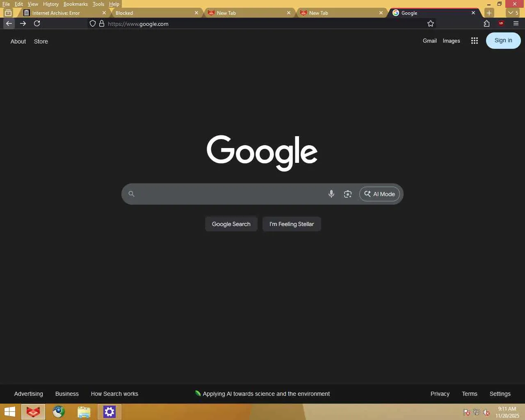Open the view icon left of the tabs
The width and height of the screenshot is (525, 420).
[8, 13]
